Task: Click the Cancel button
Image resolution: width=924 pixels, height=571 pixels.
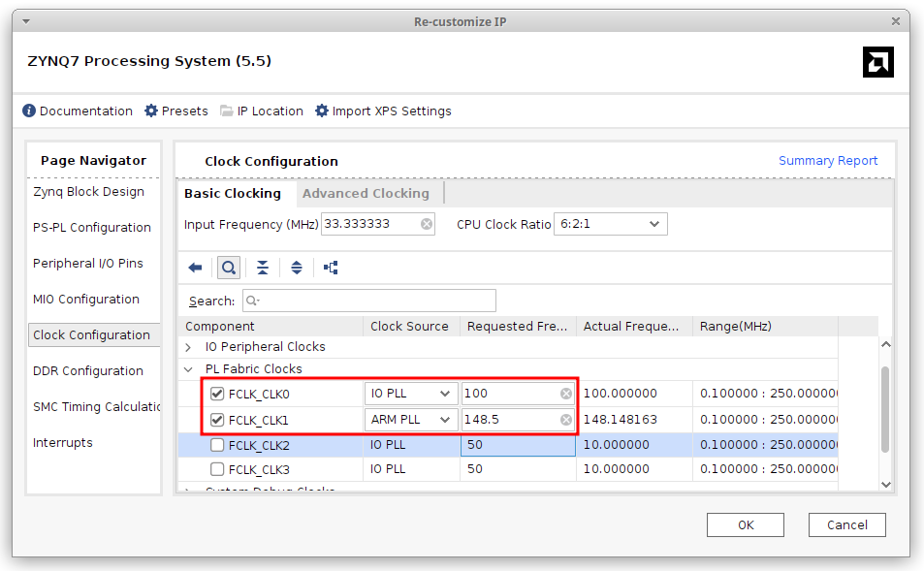Action: pos(846,525)
